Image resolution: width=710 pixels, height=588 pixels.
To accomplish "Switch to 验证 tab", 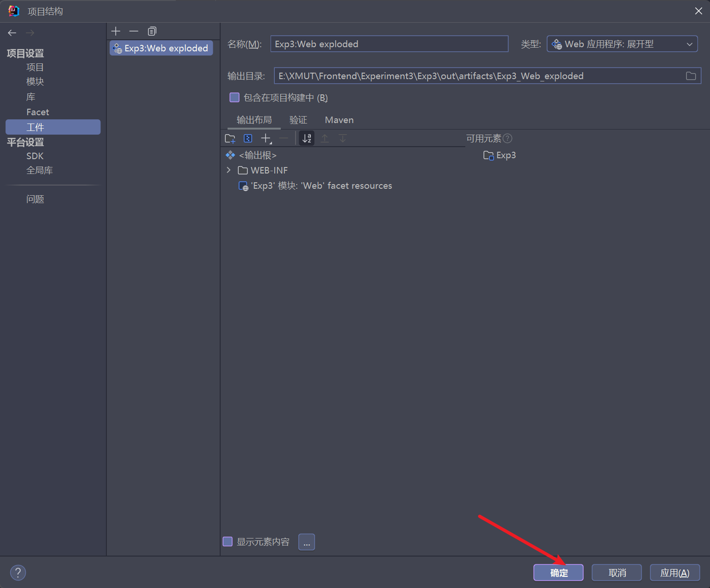I will [298, 120].
